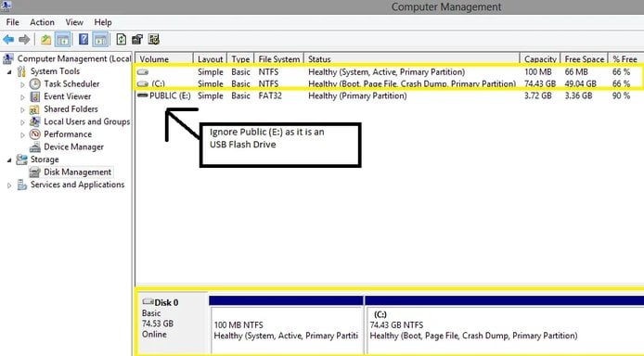644x356 pixels.
Task: Click Computer Management app icon in title bar
Action: [6, 6]
